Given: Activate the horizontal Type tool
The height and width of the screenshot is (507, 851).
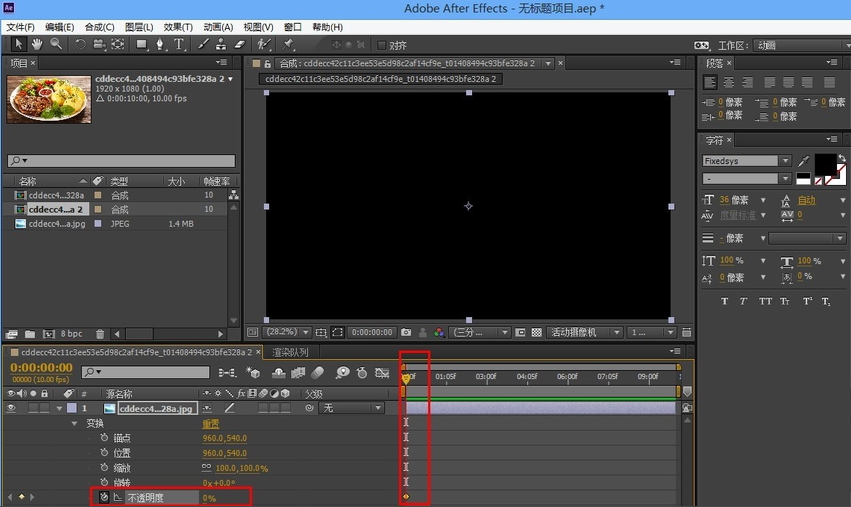Looking at the screenshot, I should [x=180, y=44].
